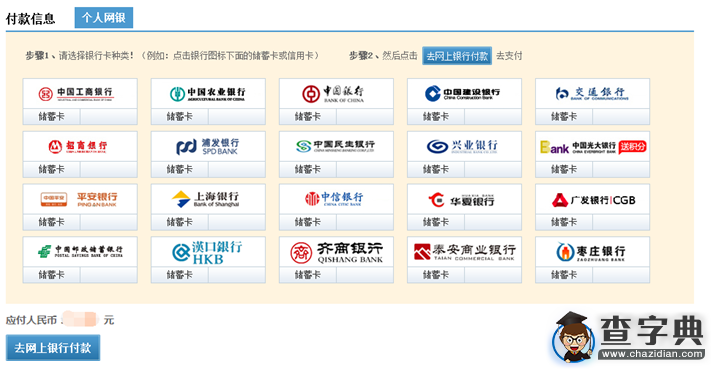Choose 储蓄卡 under 中国民生银行
Image resolution: width=711 pixels, height=369 pixels.
308,169
